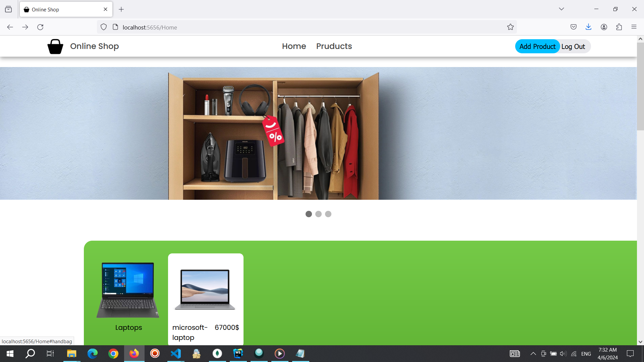Click the shield tracking protection icon
Image resolution: width=644 pixels, height=362 pixels.
tap(104, 27)
